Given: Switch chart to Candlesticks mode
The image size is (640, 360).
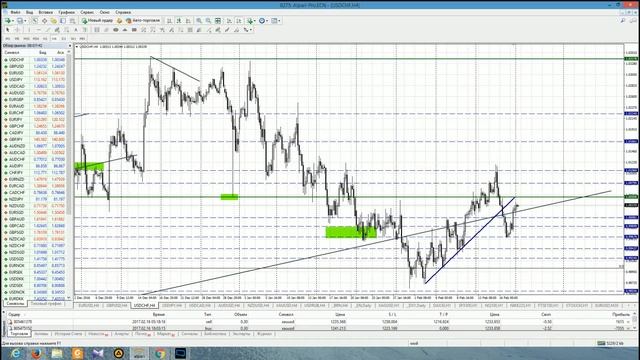Looking at the screenshot, I should click(180, 20).
